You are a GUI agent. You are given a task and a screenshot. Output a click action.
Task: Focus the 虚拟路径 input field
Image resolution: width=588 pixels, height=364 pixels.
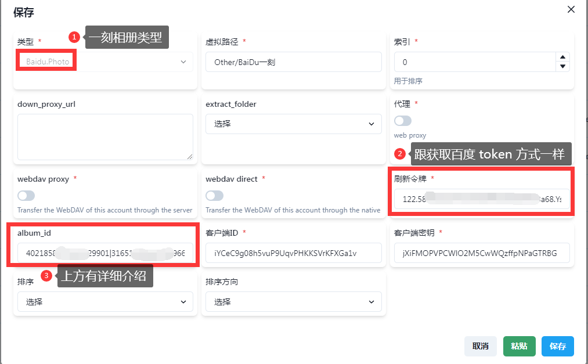point(293,62)
